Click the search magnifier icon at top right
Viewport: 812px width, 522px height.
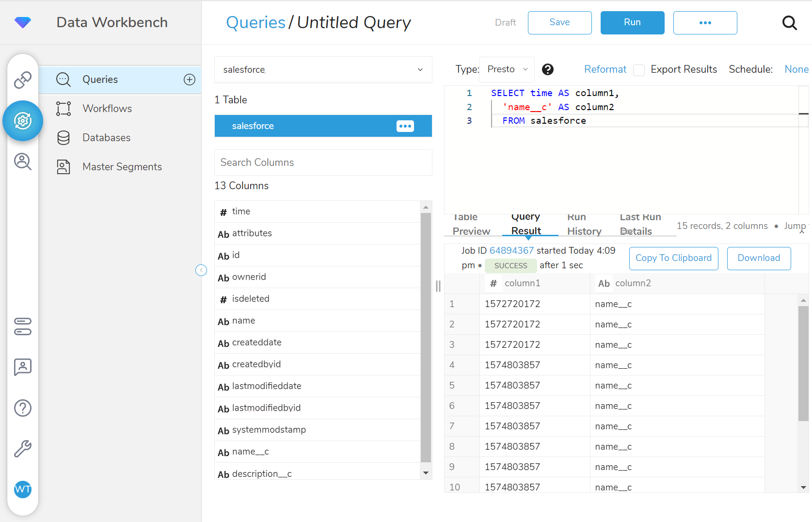pos(789,23)
